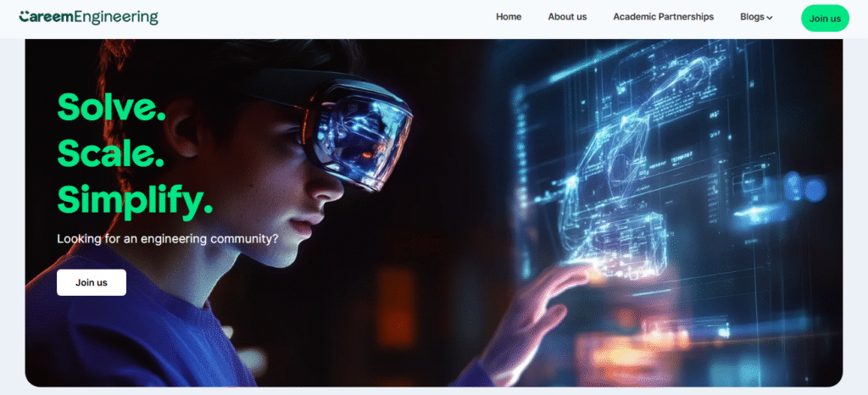Screen dimensions: 868x395
Task: Click the "Careem" word in the logo
Action: pyautogui.click(x=46, y=17)
